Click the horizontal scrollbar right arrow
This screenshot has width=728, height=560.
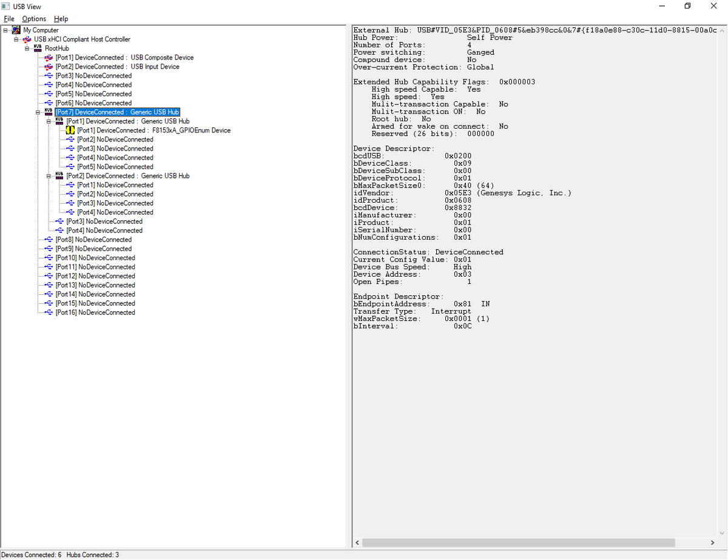712,542
